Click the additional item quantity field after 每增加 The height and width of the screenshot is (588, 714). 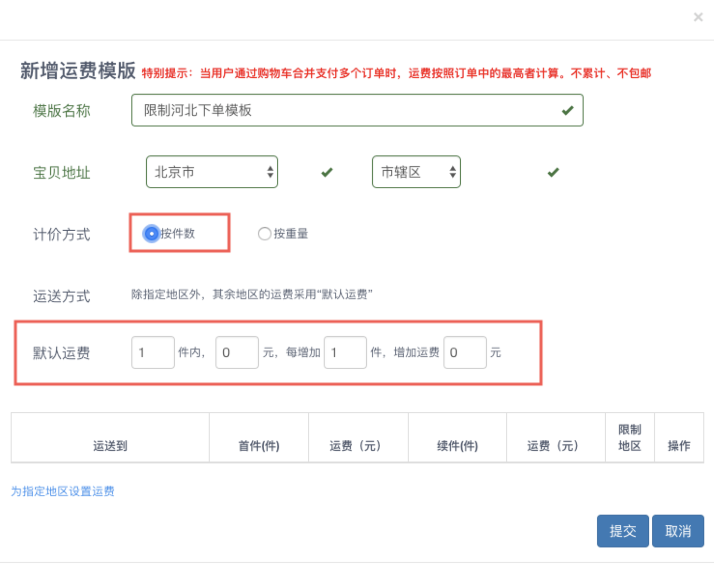(x=345, y=352)
